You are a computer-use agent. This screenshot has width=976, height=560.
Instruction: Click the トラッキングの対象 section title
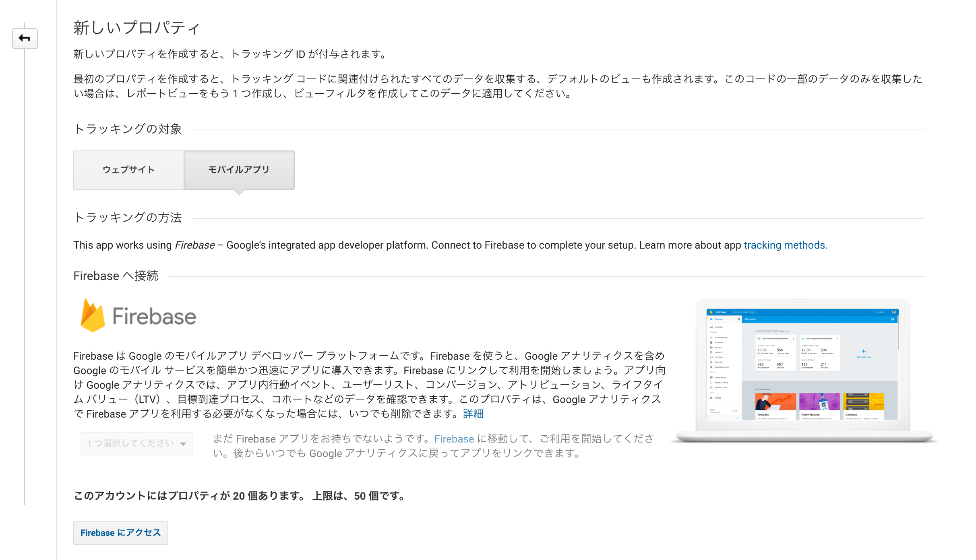click(128, 129)
